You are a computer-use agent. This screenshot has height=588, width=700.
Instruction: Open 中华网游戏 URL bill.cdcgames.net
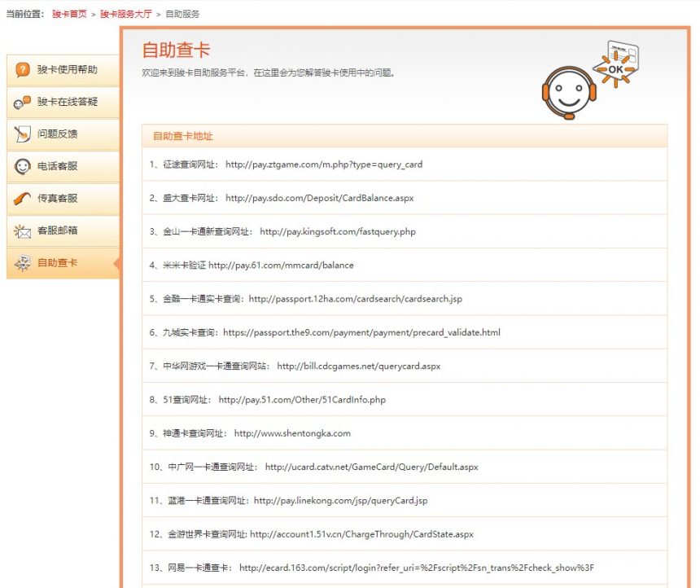(x=359, y=366)
